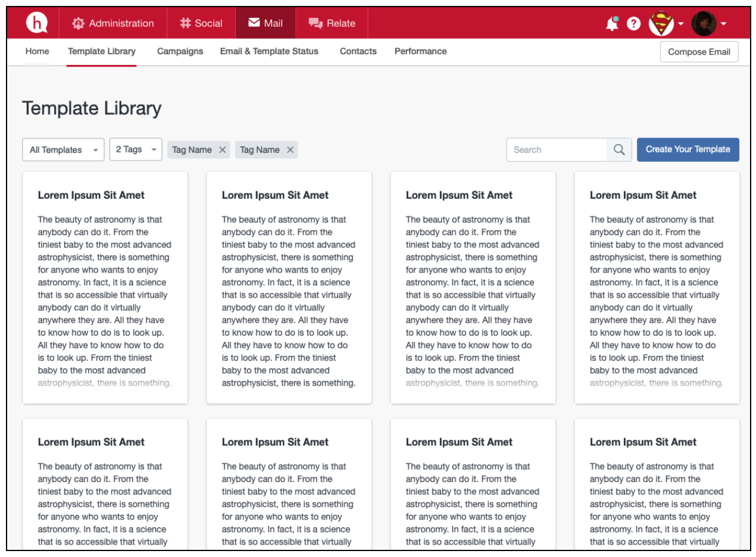The image size is (756, 557).
Task: Open the user profile photo menu
Action: click(x=709, y=24)
